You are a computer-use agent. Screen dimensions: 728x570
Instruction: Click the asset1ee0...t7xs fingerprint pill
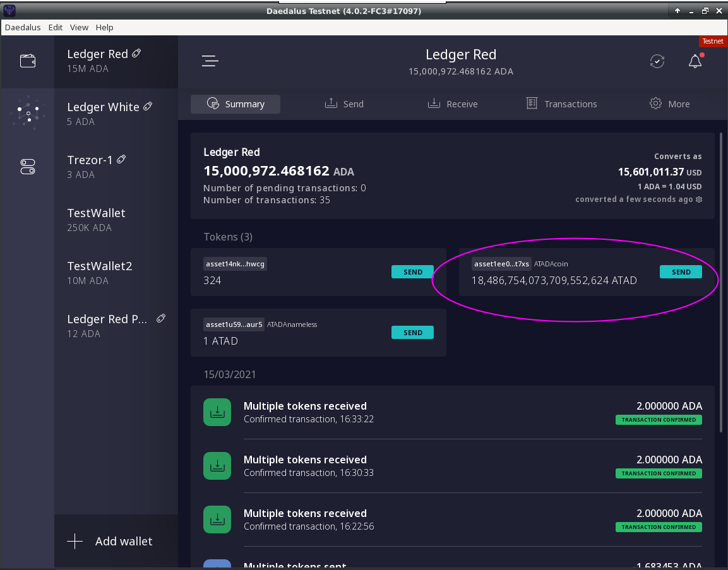pos(501,264)
